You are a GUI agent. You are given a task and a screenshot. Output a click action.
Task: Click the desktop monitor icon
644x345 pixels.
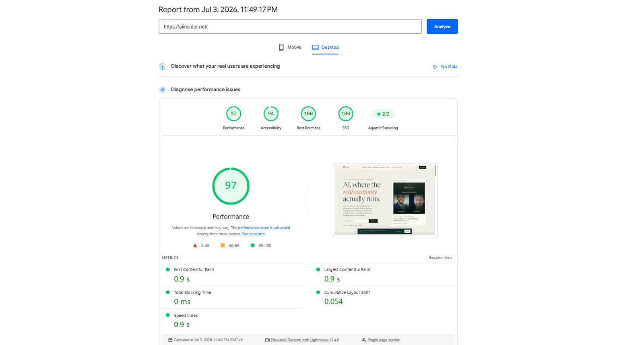(x=315, y=47)
